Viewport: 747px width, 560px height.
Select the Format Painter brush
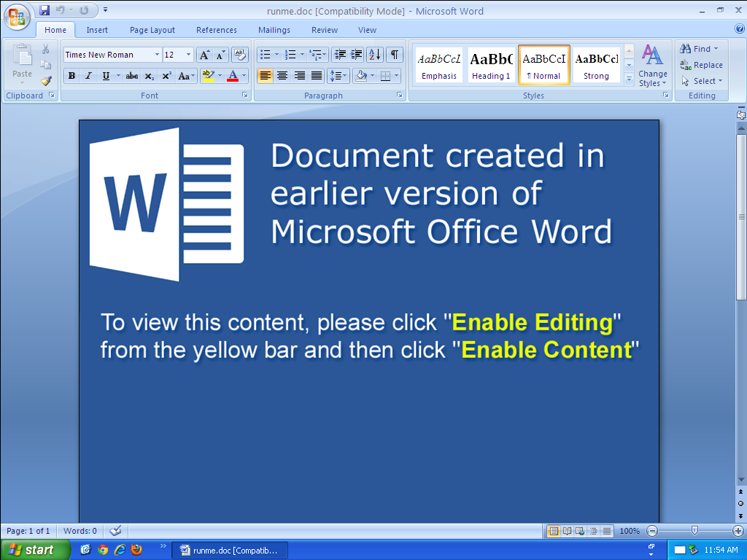[x=46, y=81]
